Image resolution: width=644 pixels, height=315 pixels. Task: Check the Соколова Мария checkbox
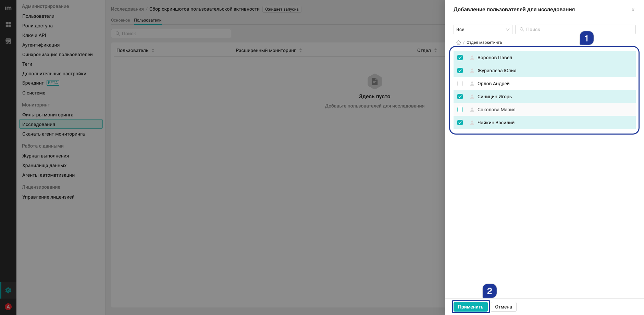[460, 110]
